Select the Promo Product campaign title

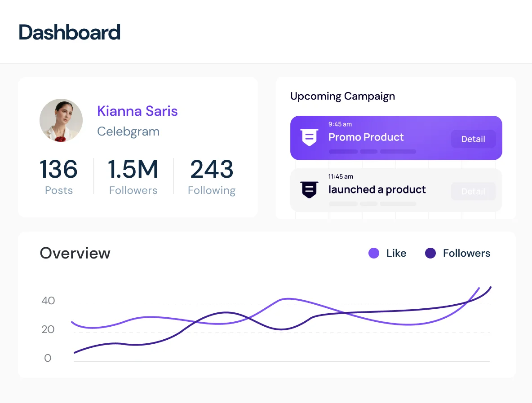tap(366, 137)
